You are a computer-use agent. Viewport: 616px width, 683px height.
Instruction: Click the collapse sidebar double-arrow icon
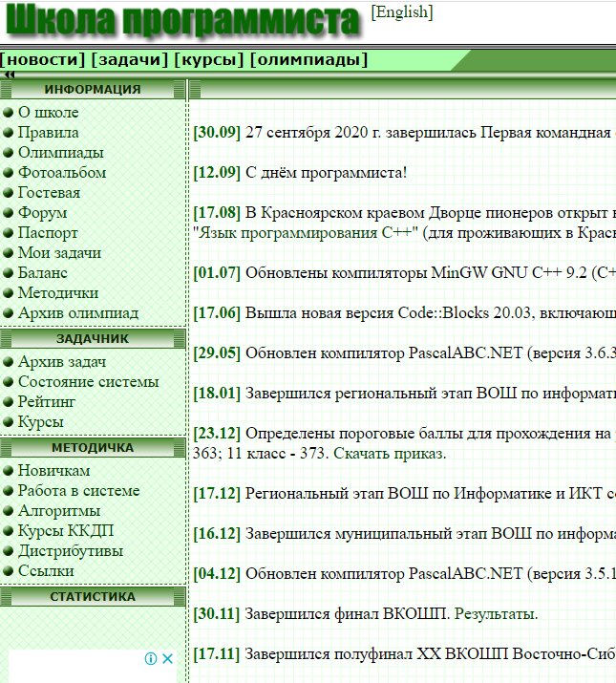[x=11, y=75]
